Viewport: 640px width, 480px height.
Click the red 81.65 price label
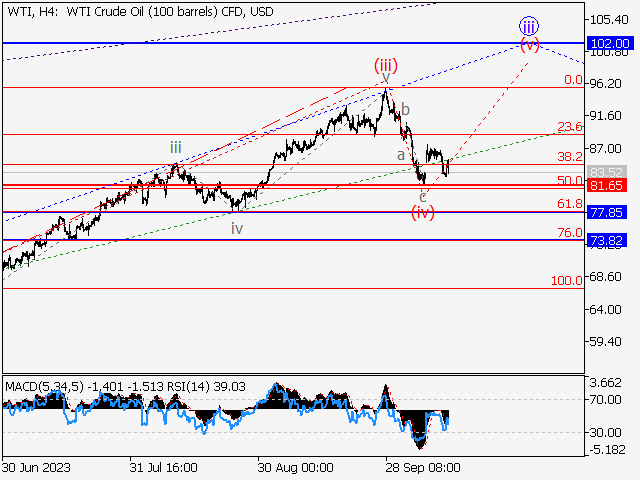click(606, 186)
